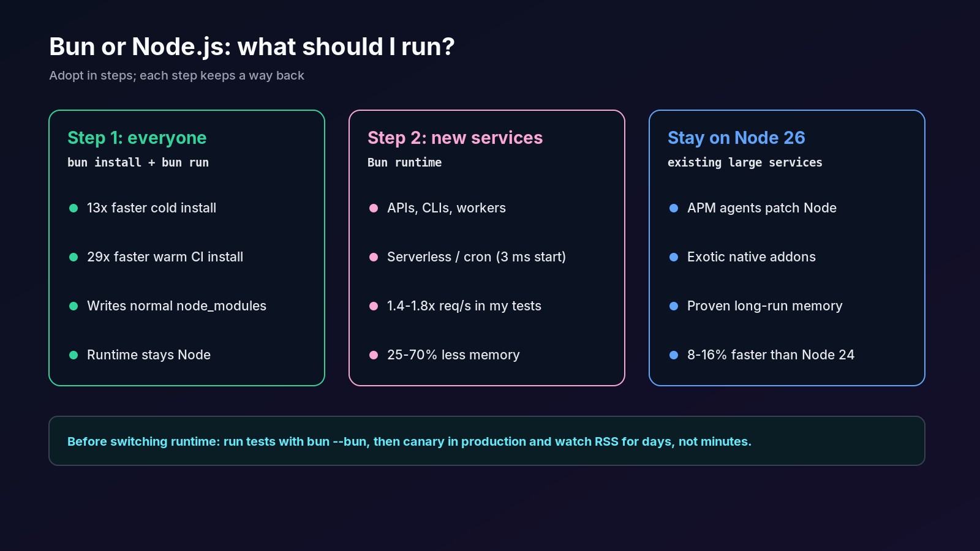Click the title 'Bun or Node.js: what should I run?'
The height and width of the screenshot is (551, 980).
[x=252, y=47]
